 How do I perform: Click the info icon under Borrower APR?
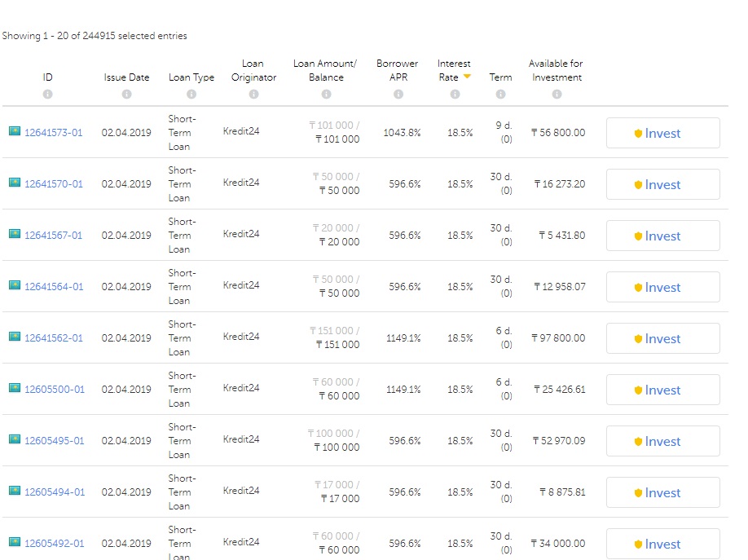398,95
